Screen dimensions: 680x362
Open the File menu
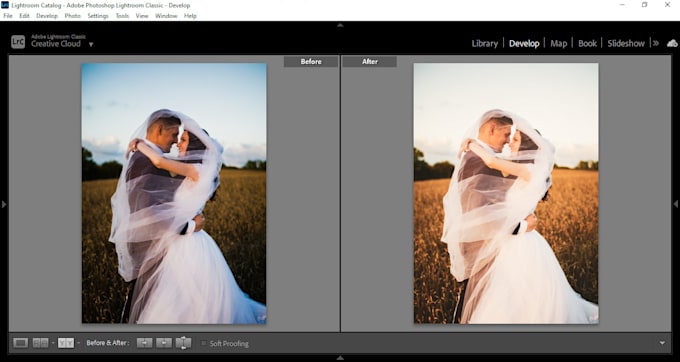[x=8, y=16]
